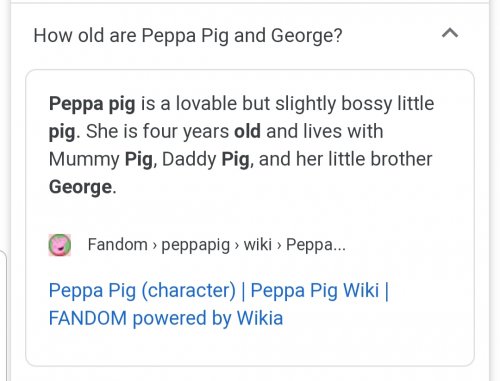Click the 'Mummy Pig, Daddy Pig' snippet line
This screenshot has width=500, height=381.
149,159
